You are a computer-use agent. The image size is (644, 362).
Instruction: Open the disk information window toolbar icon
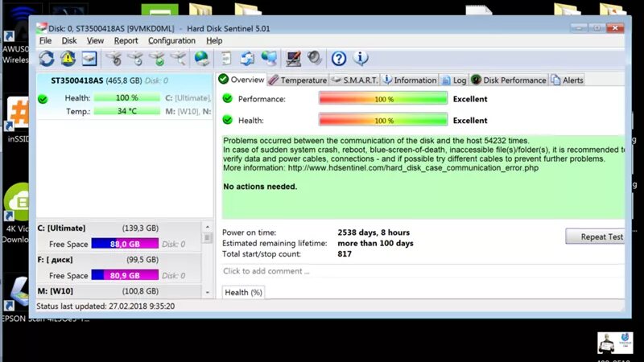click(x=89, y=59)
